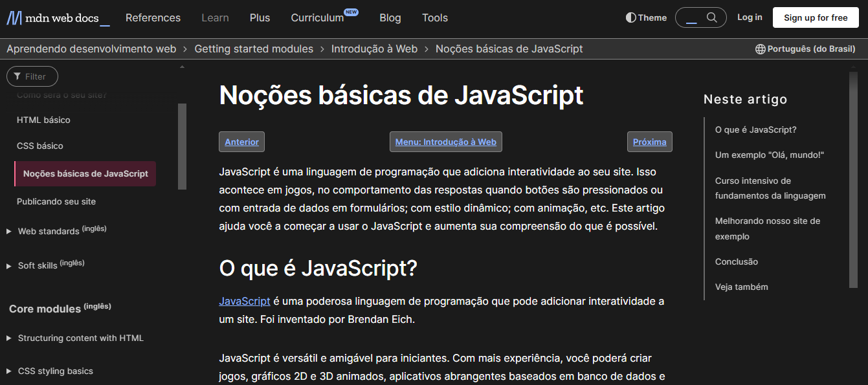Click the funnel icon in the Filter box
868x385 pixels.
17,76
